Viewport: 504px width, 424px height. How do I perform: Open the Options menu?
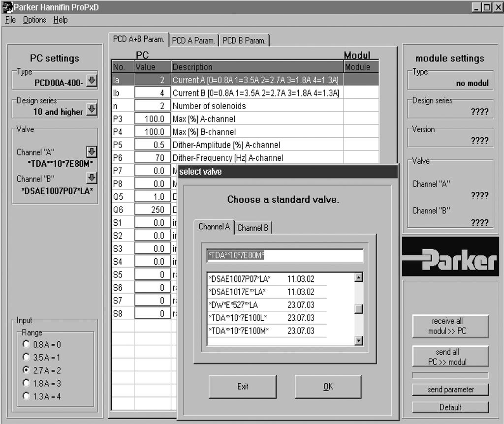click(x=34, y=20)
